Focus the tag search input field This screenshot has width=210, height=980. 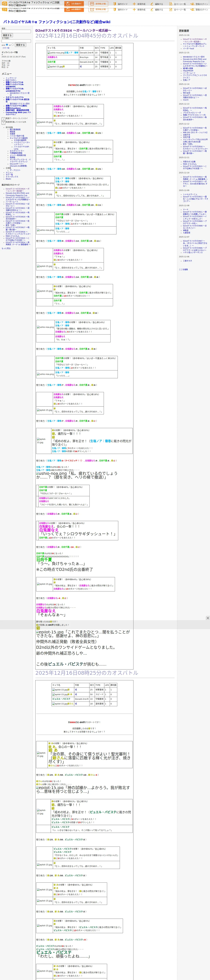tap(16, 41)
